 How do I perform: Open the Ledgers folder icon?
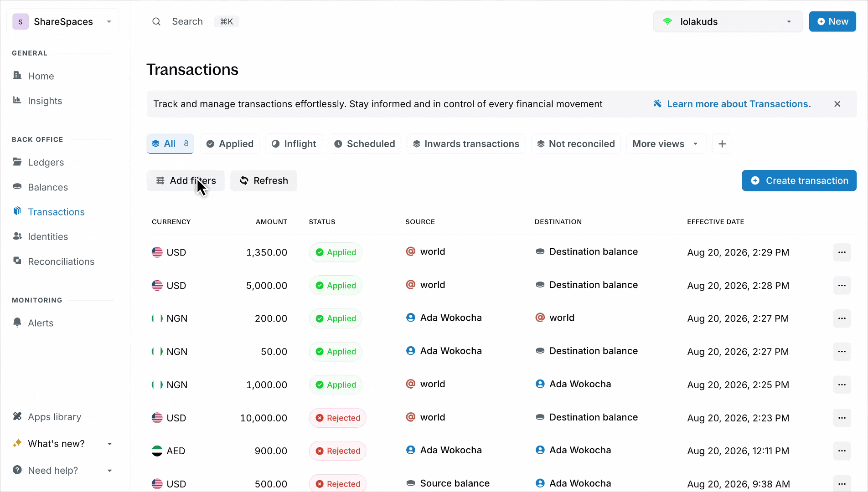17,162
